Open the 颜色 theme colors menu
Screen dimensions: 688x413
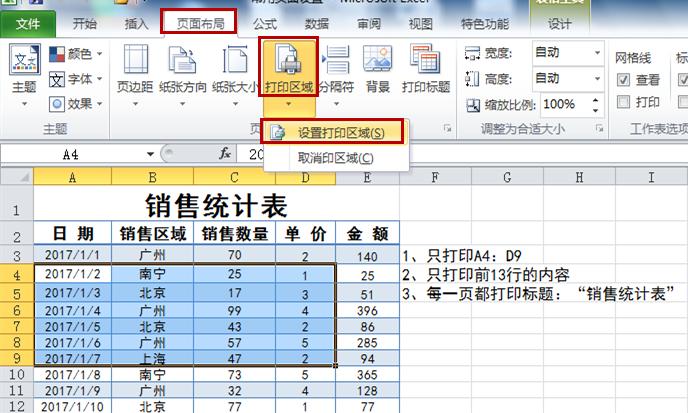[x=75, y=54]
